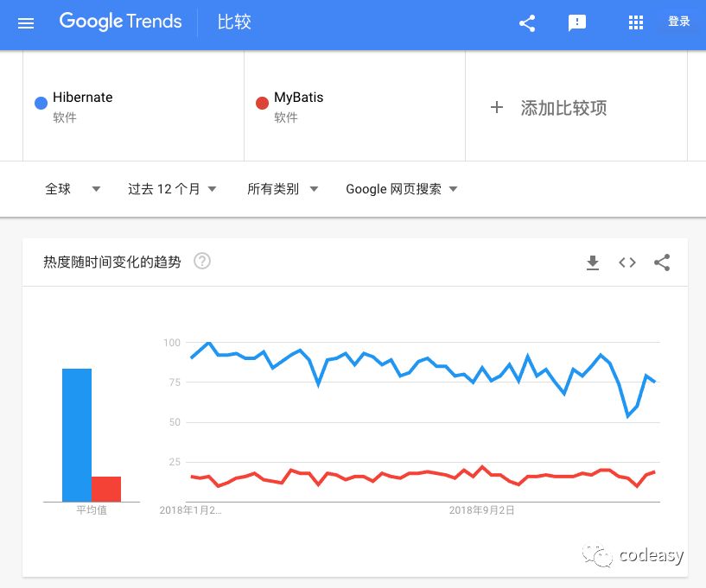
Task: Click 登录 to sign in
Action: click(x=679, y=22)
